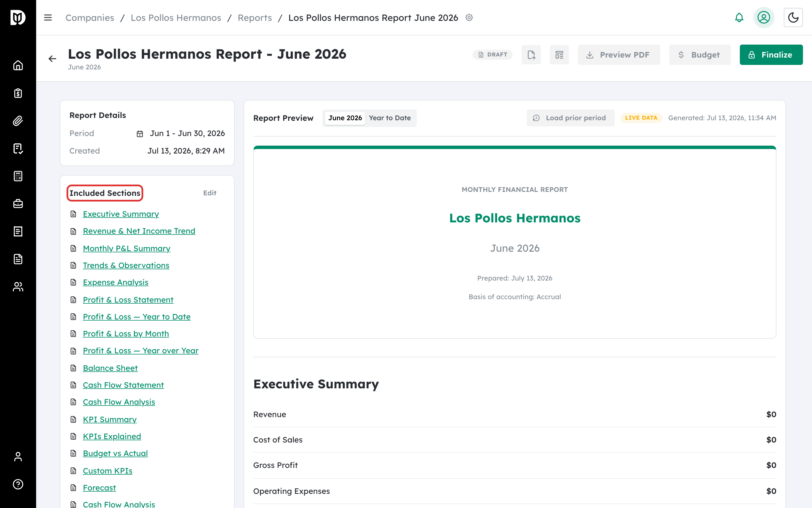Toggle dark mode moon button
The width and height of the screenshot is (812, 508).
click(793, 17)
